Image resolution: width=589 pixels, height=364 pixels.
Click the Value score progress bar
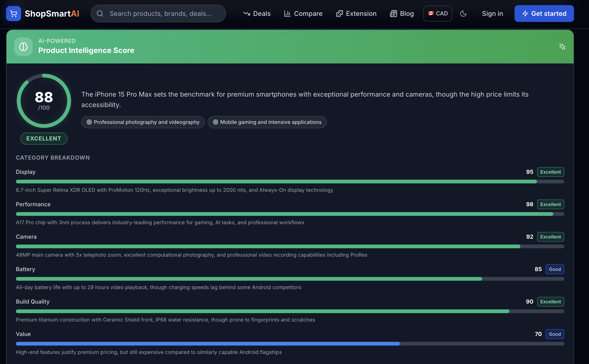[x=290, y=343]
